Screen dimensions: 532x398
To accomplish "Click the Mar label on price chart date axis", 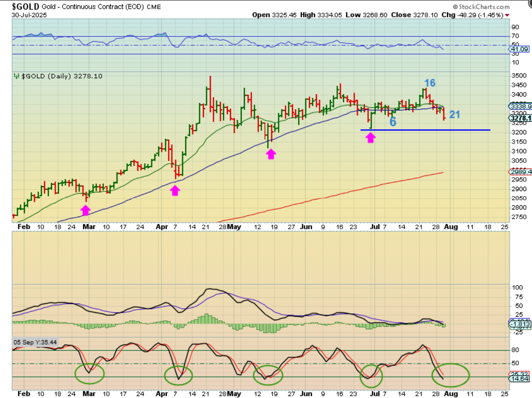I will [x=89, y=227].
